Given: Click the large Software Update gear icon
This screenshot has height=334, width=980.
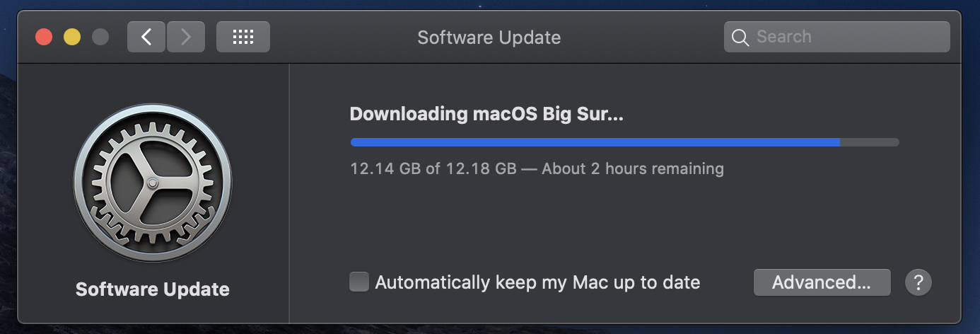Looking at the screenshot, I should pos(153,184).
